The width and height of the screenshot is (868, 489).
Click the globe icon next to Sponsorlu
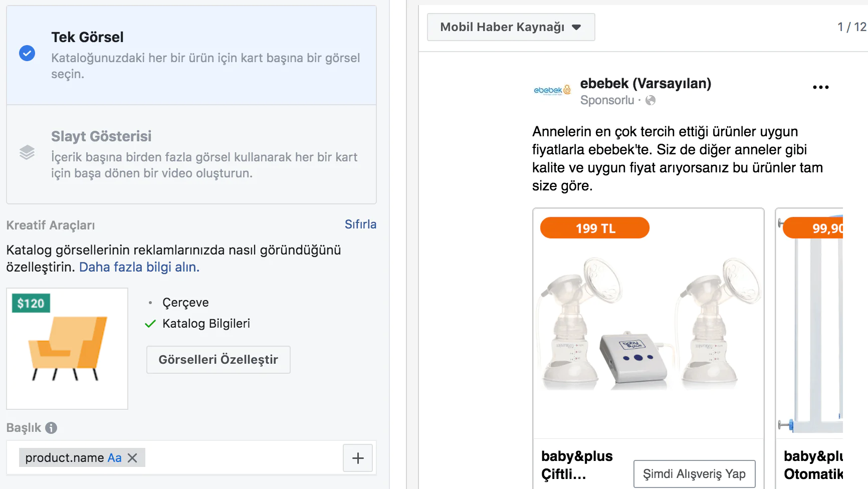(x=650, y=100)
